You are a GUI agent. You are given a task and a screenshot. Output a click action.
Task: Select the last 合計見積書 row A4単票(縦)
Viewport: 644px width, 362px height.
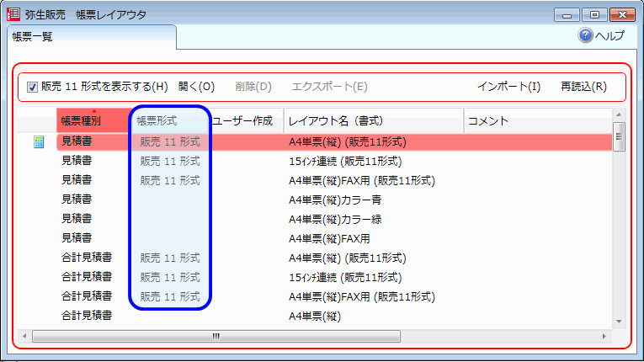334,316
